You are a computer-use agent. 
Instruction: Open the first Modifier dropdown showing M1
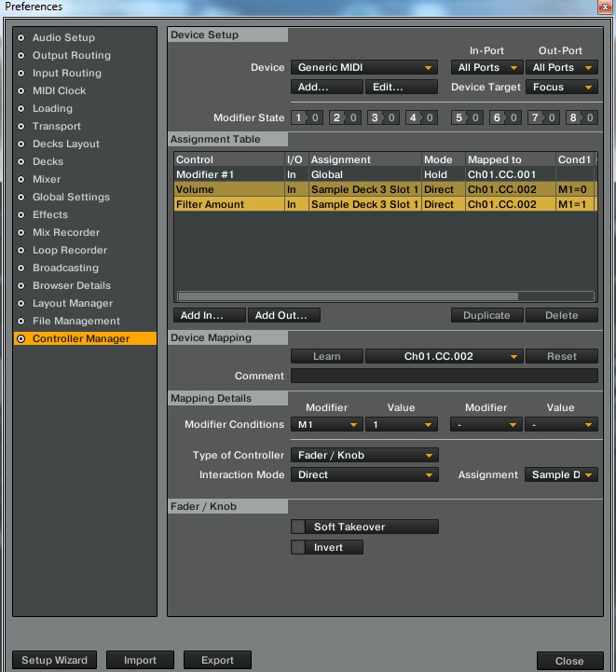[x=327, y=425]
